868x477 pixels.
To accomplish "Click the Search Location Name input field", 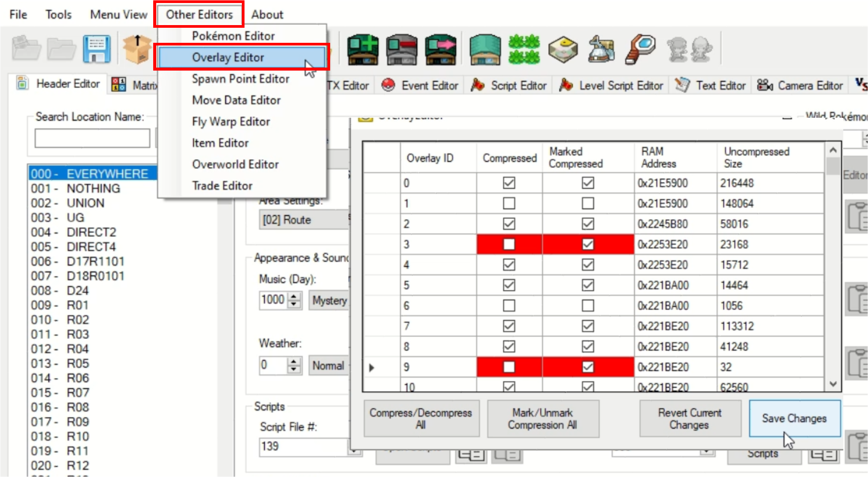I will (92, 138).
